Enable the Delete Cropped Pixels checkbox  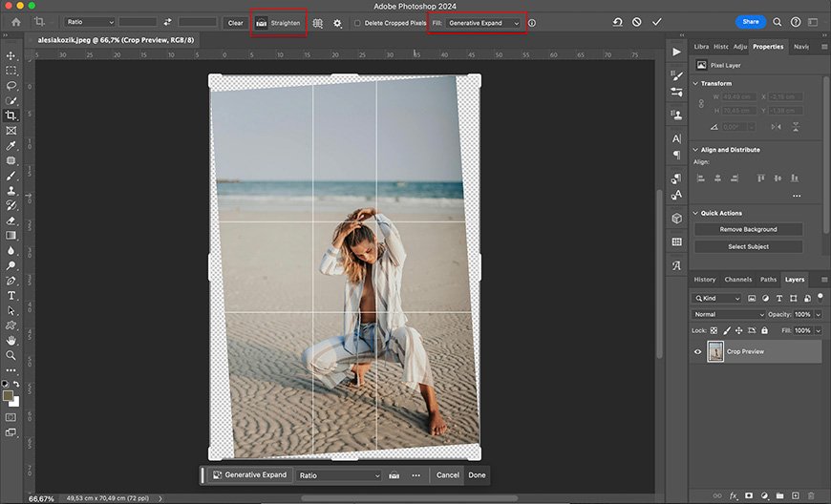click(x=357, y=23)
